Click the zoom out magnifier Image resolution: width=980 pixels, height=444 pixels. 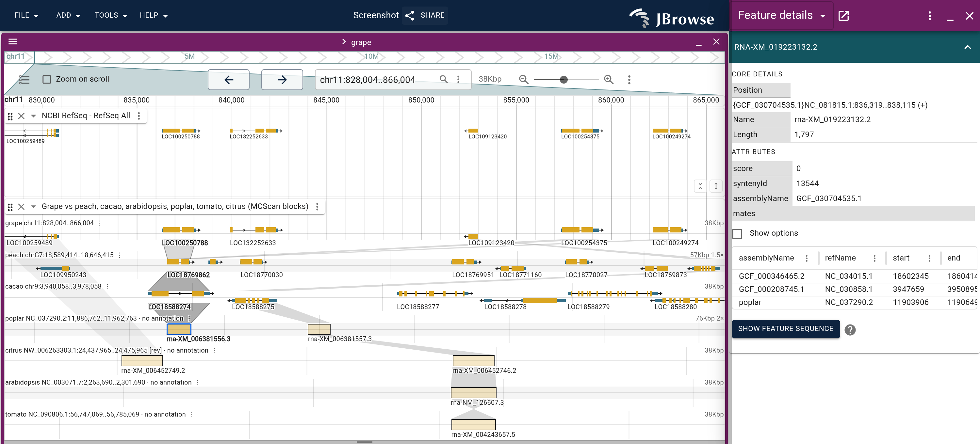click(x=523, y=79)
